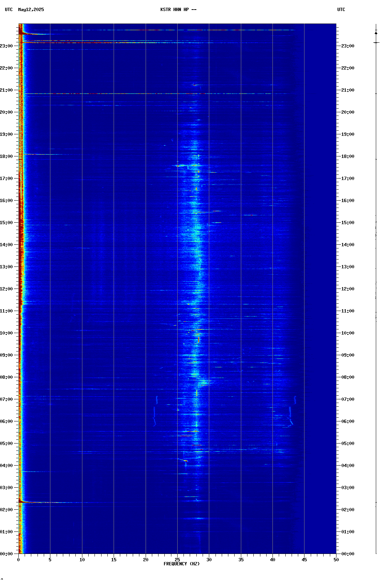
Task: Click 15:00 on the left time axis
Action: point(7,223)
